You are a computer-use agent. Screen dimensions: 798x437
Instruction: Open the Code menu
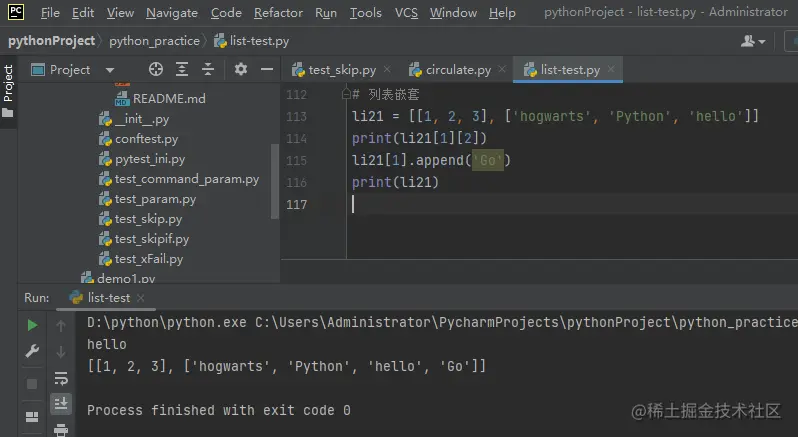pos(226,13)
